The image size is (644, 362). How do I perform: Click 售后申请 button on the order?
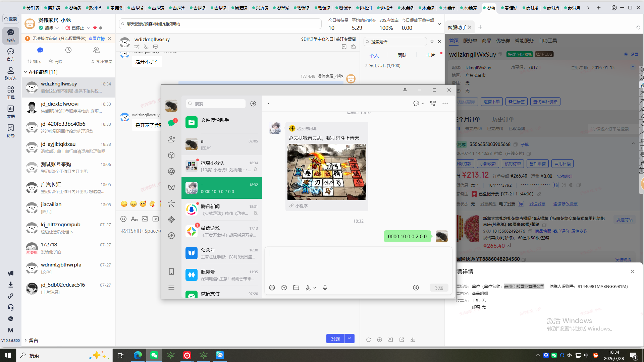point(538,164)
